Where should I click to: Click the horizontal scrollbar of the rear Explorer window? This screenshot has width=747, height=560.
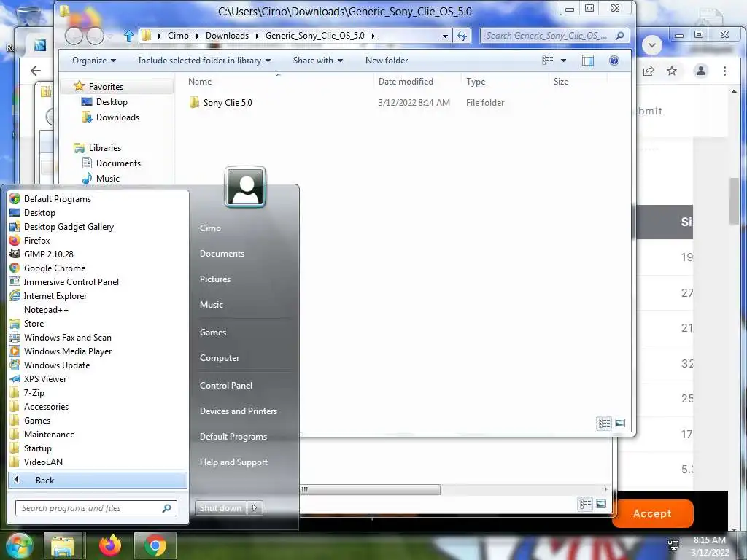[x=370, y=489]
